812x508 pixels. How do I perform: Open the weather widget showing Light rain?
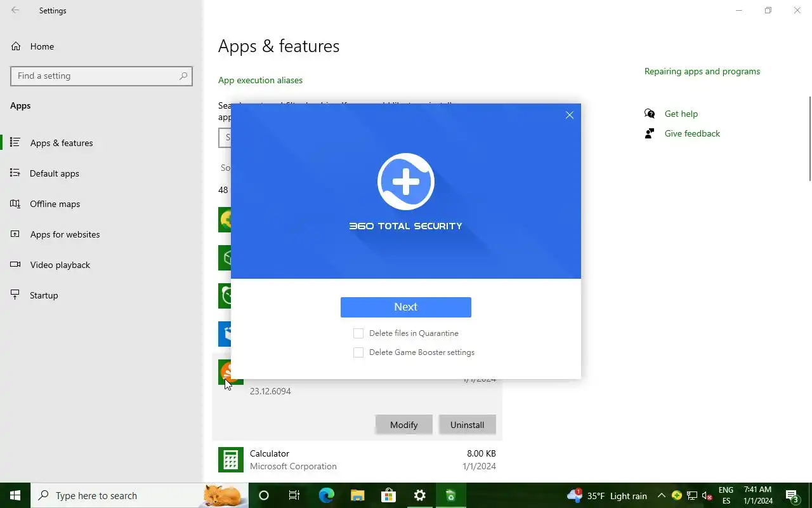(607, 495)
